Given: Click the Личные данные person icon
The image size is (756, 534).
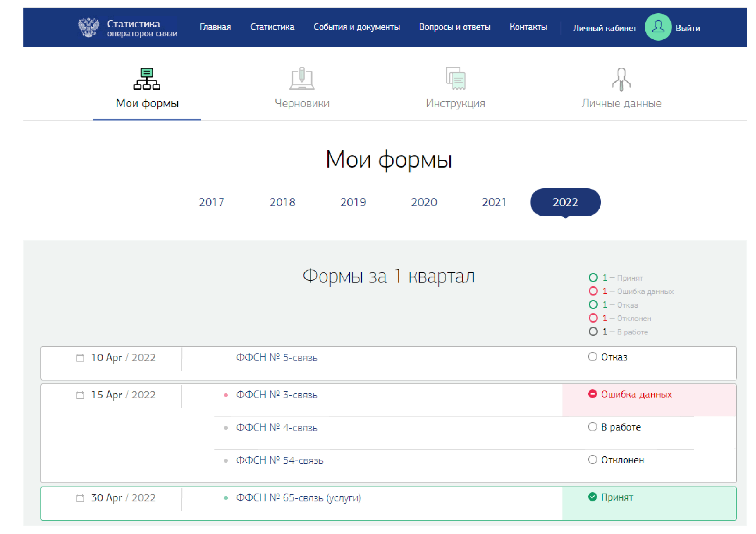Looking at the screenshot, I should tap(621, 79).
